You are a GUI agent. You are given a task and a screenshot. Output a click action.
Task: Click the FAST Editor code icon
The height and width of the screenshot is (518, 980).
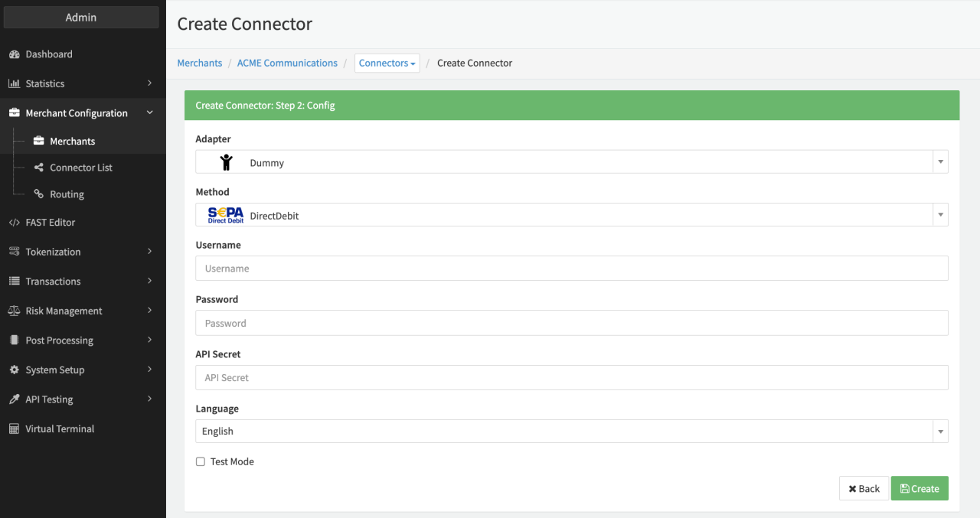[x=14, y=223]
